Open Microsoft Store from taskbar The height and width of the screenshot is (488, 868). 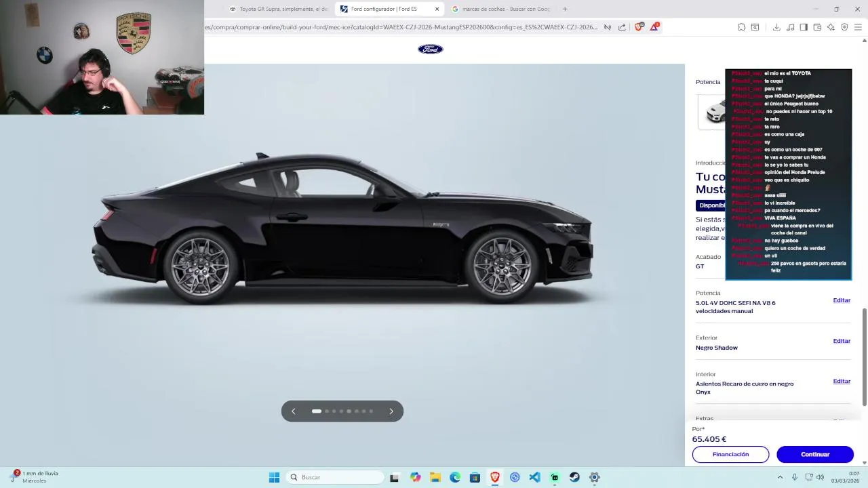click(x=475, y=477)
